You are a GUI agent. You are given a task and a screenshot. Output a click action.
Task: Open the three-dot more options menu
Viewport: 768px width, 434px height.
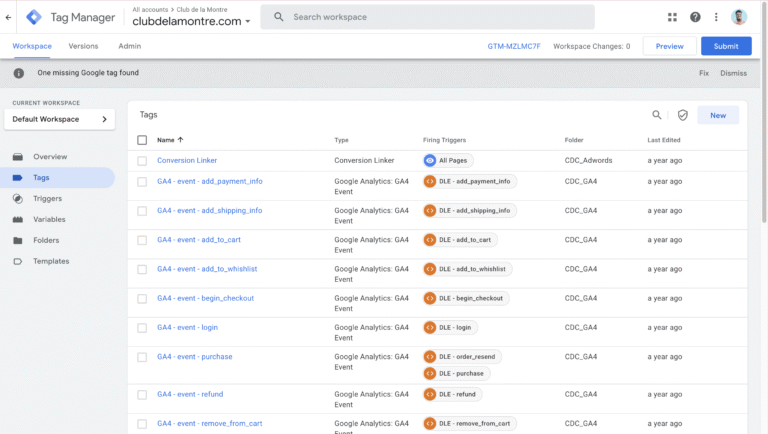[x=716, y=17]
